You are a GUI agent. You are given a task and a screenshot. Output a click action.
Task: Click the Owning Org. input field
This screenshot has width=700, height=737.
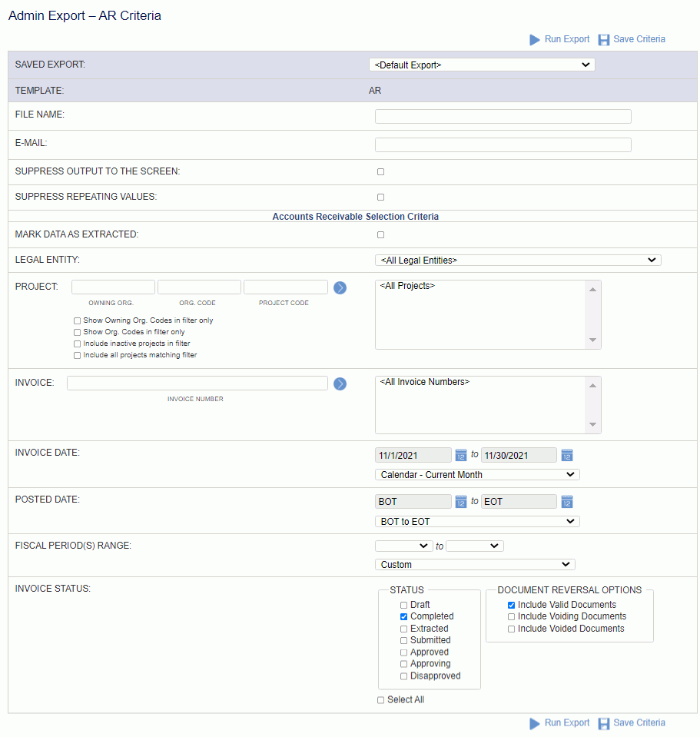pyautogui.click(x=113, y=287)
